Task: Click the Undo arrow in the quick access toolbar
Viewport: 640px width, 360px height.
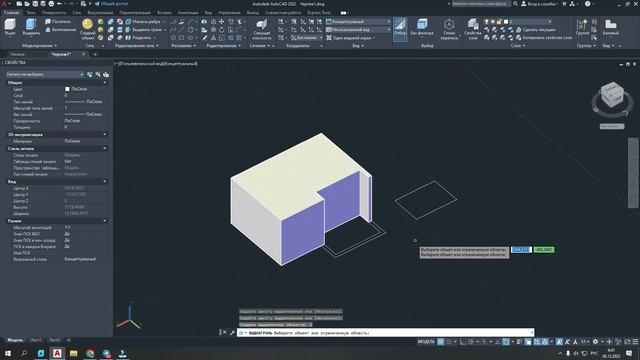Action: pyautogui.click(x=60, y=4)
